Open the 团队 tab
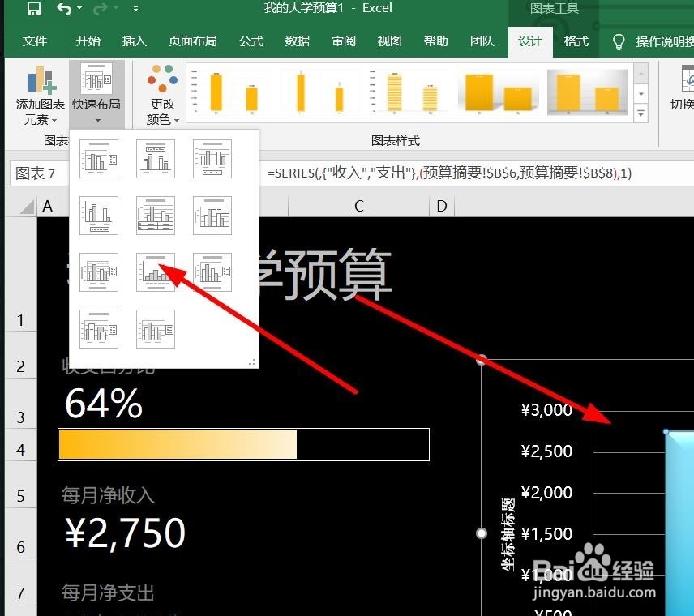The image size is (694, 616). tap(482, 41)
